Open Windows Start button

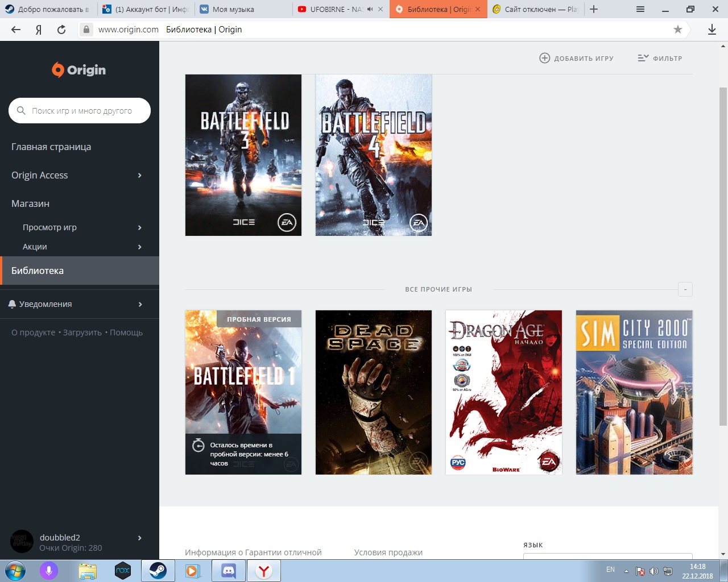coord(15,571)
